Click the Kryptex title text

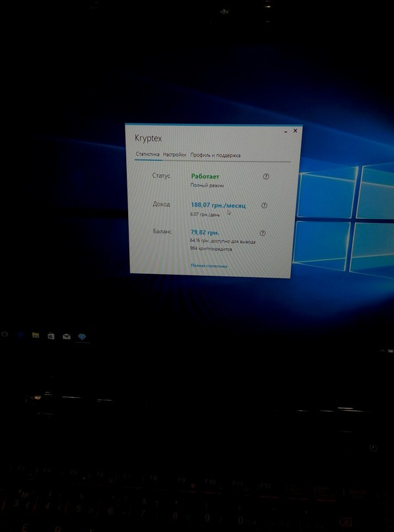(x=148, y=138)
